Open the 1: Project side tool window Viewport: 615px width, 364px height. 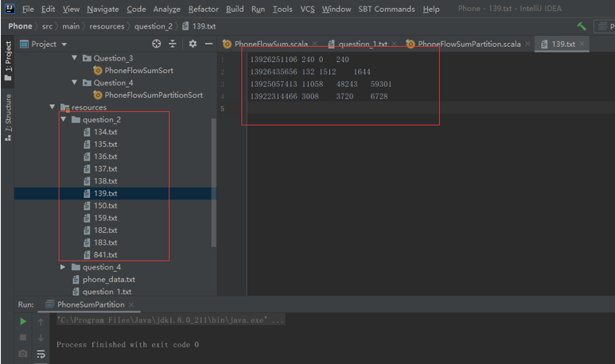coord(8,60)
